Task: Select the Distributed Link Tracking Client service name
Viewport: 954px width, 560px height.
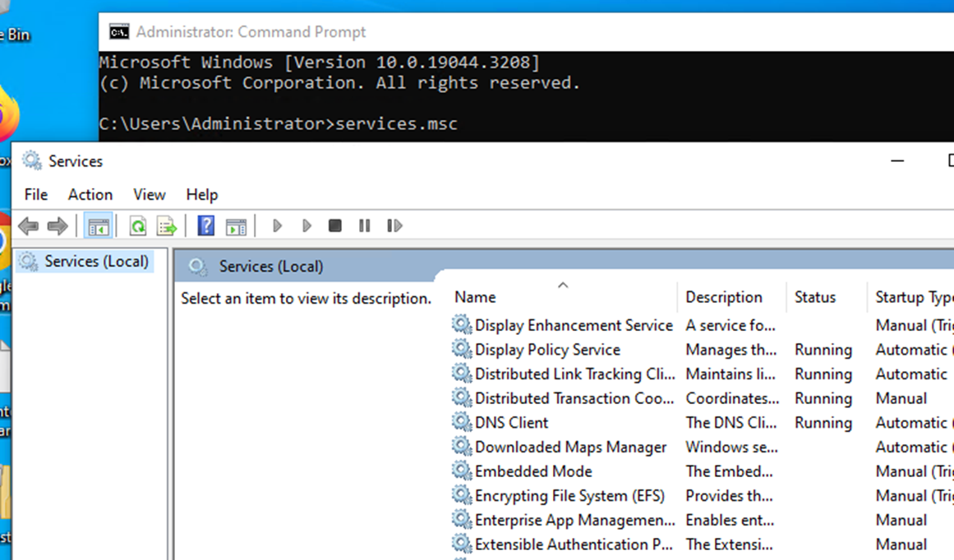Action: click(575, 374)
